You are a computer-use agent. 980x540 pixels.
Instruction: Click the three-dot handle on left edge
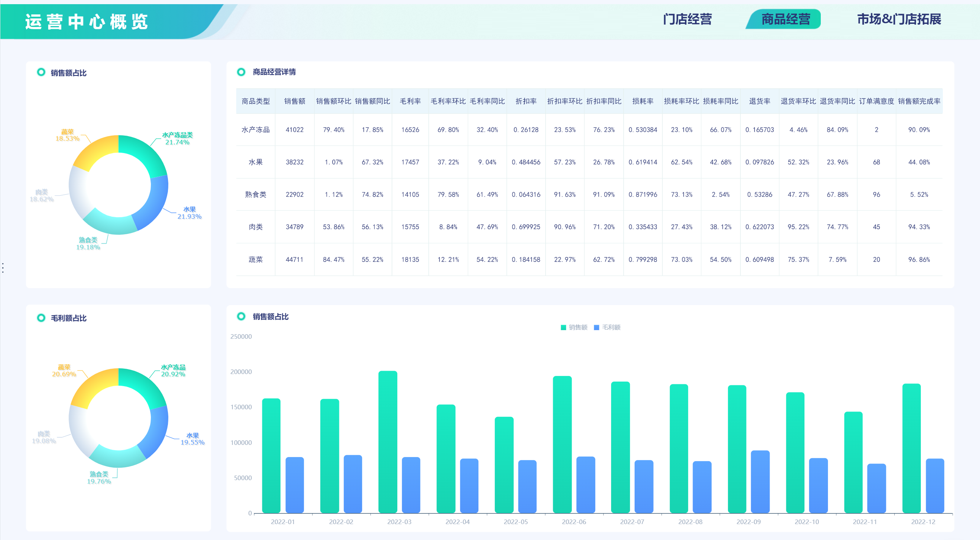click(3, 268)
